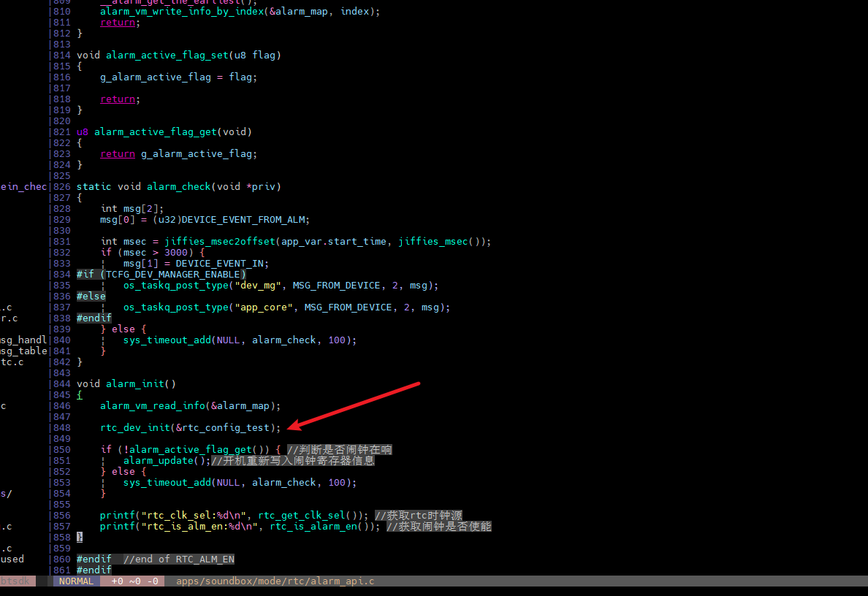
Task: Click the "app_core" string literal
Action: click(264, 307)
